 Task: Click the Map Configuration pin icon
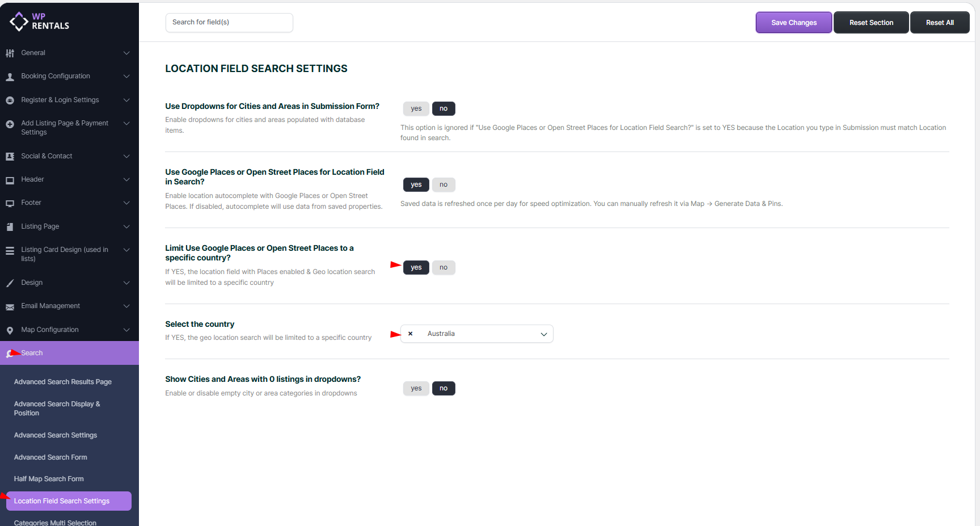coord(10,330)
